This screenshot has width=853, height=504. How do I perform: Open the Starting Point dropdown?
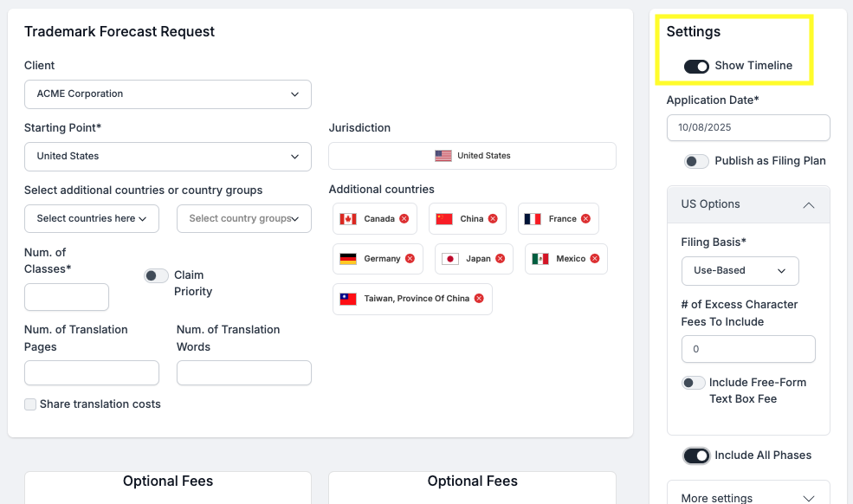tap(168, 157)
